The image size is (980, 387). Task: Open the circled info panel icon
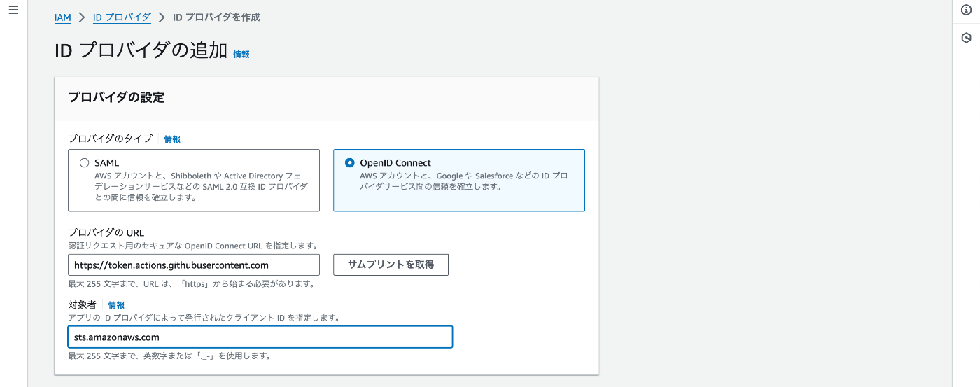(966, 10)
